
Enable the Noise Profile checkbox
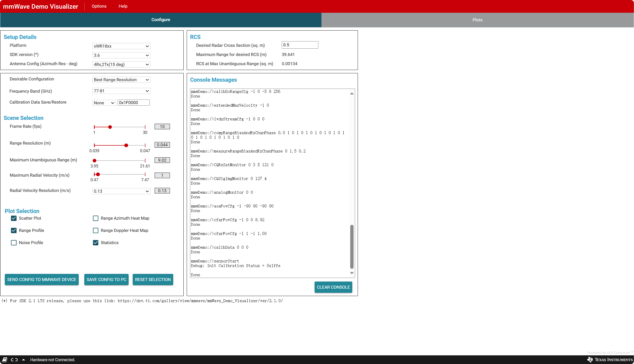click(14, 243)
